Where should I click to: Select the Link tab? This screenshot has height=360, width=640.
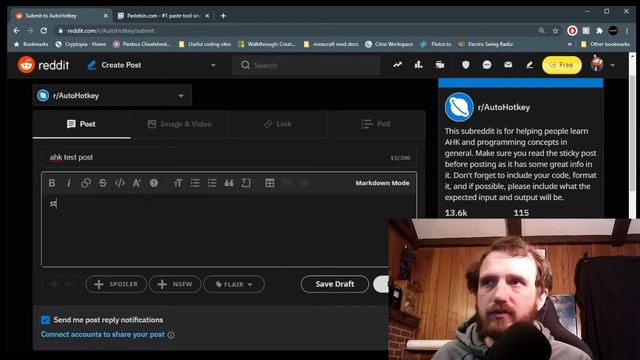pyautogui.click(x=278, y=124)
